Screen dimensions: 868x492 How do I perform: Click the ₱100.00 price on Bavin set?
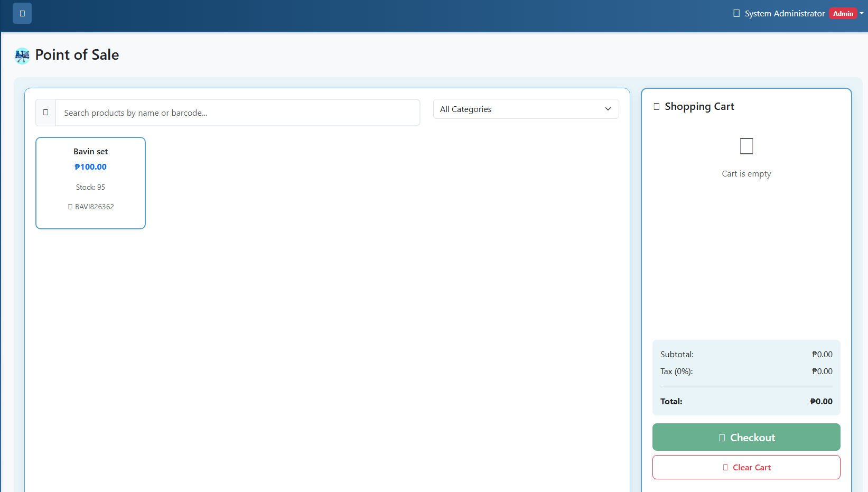90,167
